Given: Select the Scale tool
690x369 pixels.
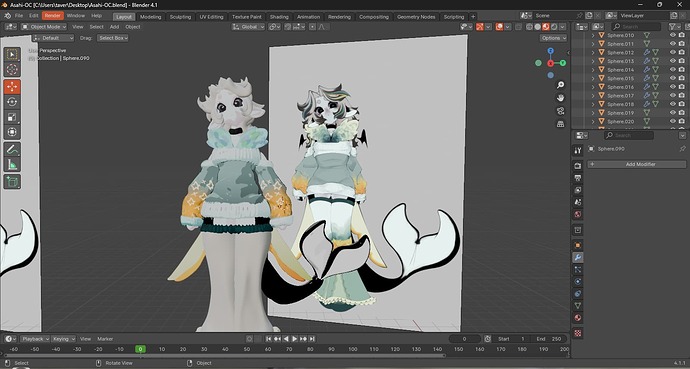Looking at the screenshot, I should pos(12,117).
